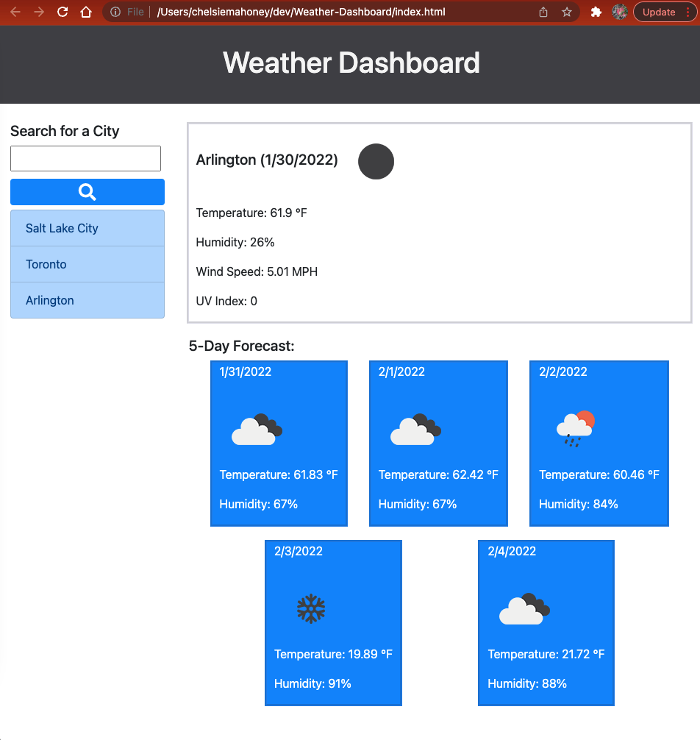
Task: Click the rain-sun icon on 2/2/2022 card
Action: pyautogui.click(x=576, y=429)
